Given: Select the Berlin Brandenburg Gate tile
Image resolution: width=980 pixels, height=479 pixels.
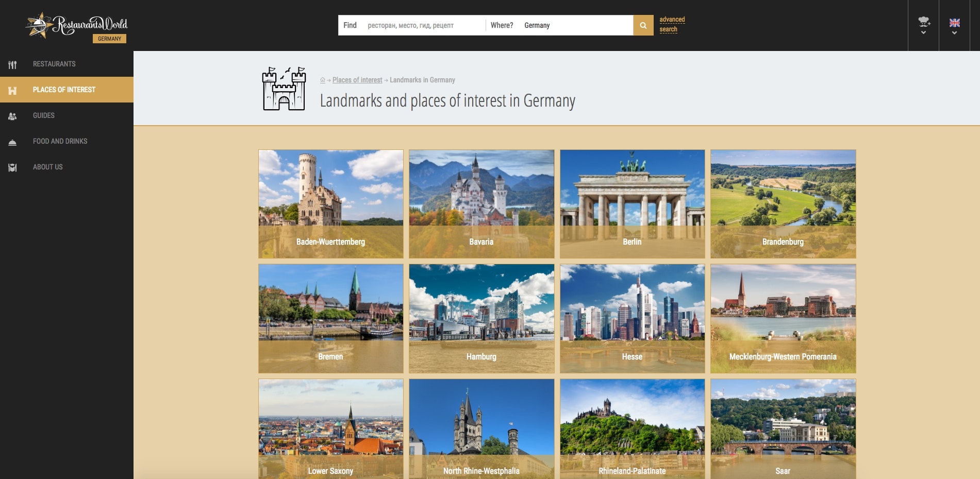Looking at the screenshot, I should click(632, 204).
